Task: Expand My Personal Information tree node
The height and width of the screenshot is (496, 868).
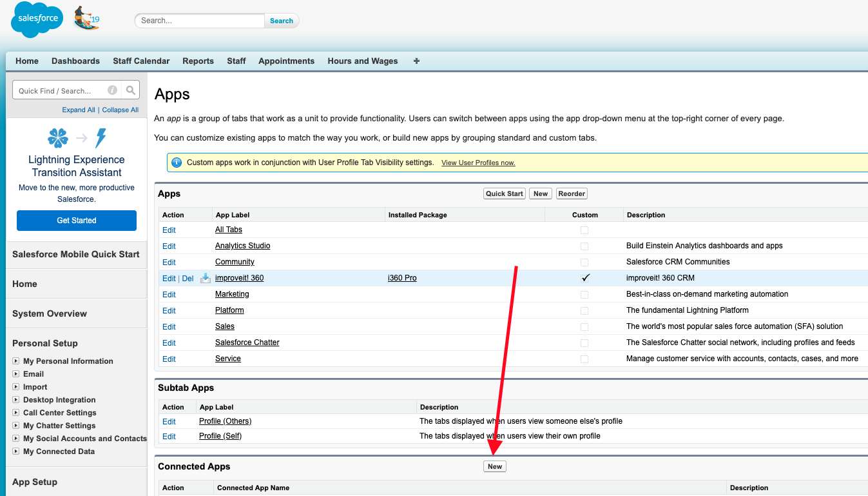Action: click(x=16, y=361)
